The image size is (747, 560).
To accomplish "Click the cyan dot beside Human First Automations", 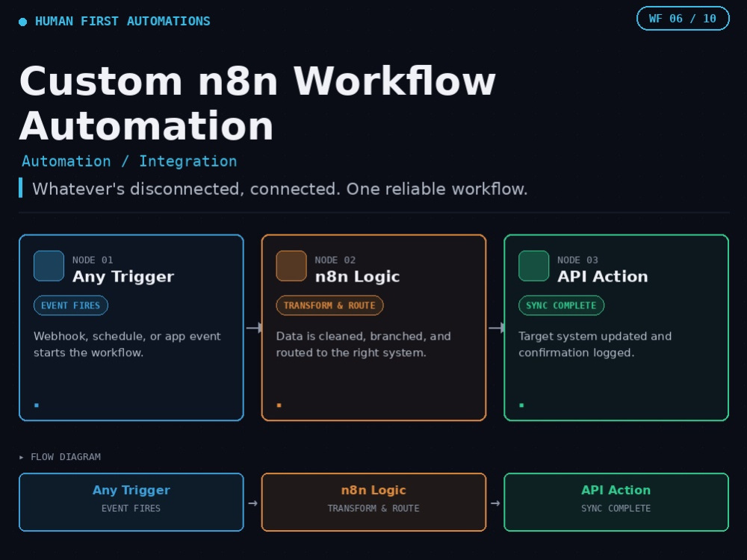I will point(22,22).
